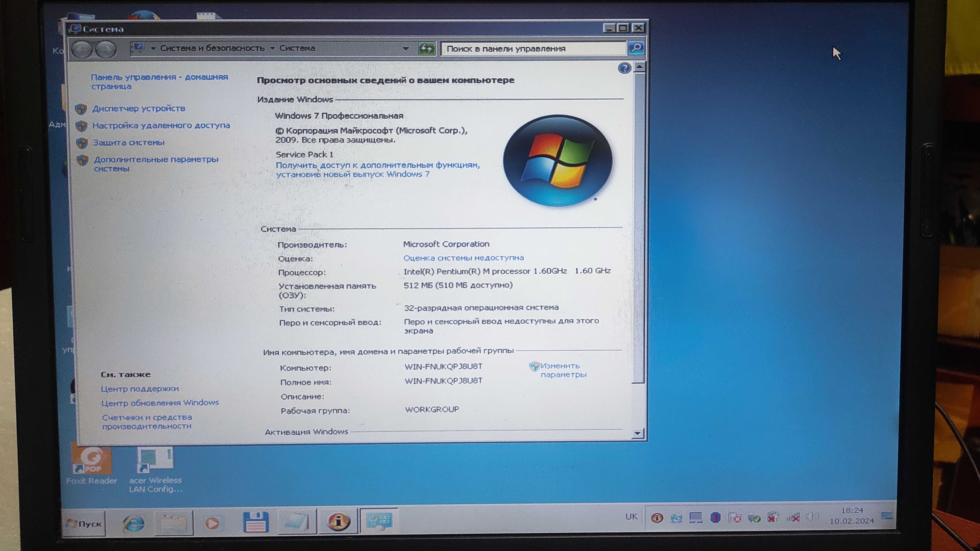This screenshot has height=551, width=980.
Task: Open address bar history dropdown arrow
Action: (406, 49)
